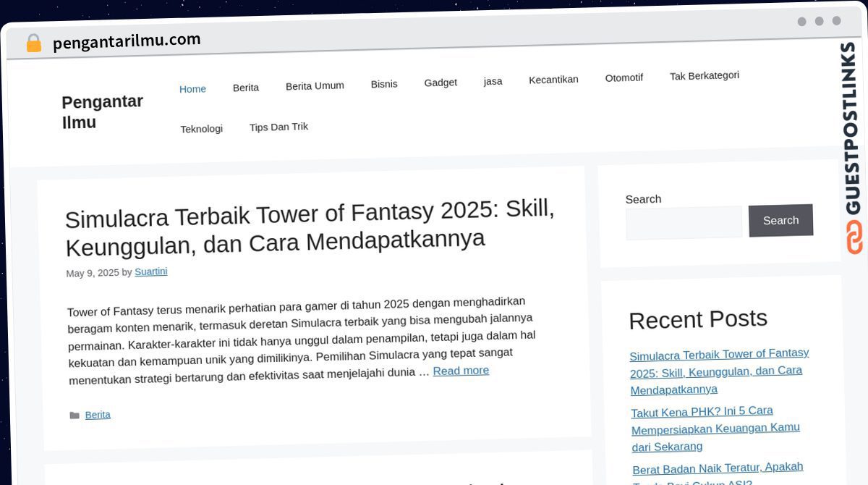This screenshot has height=485, width=868.
Task: Open the Simulacra Terbaik article headline
Action: coord(310,227)
